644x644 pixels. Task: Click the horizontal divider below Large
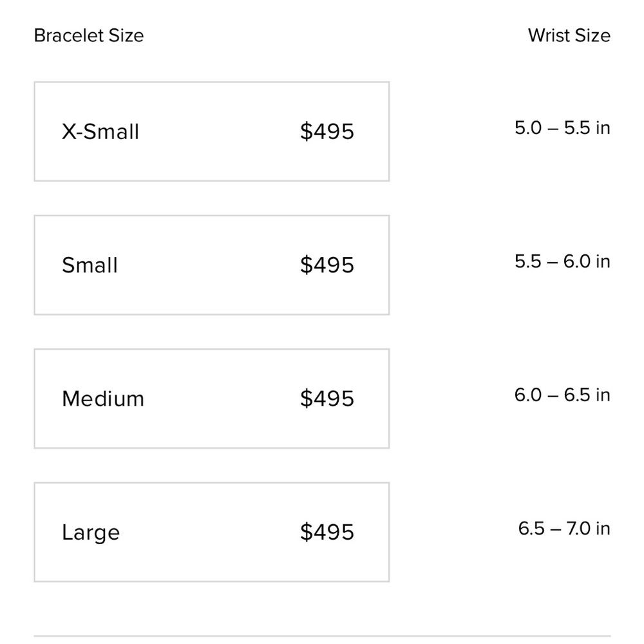(x=322, y=636)
